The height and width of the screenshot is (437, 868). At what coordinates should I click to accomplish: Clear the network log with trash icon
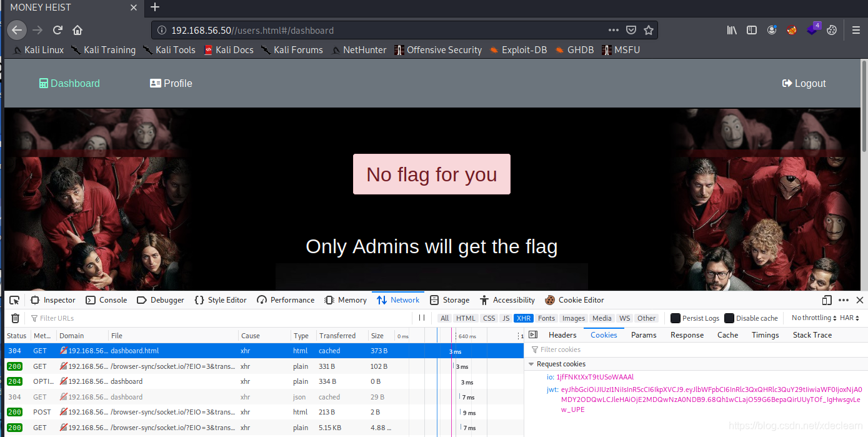click(x=15, y=318)
